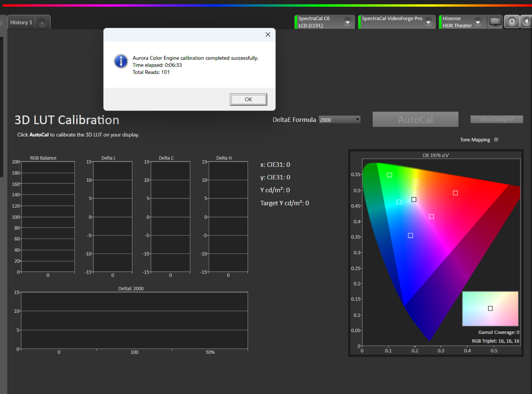Click the 'x: CIE31: 0' readout
This screenshot has width=532, height=394.
pos(275,165)
